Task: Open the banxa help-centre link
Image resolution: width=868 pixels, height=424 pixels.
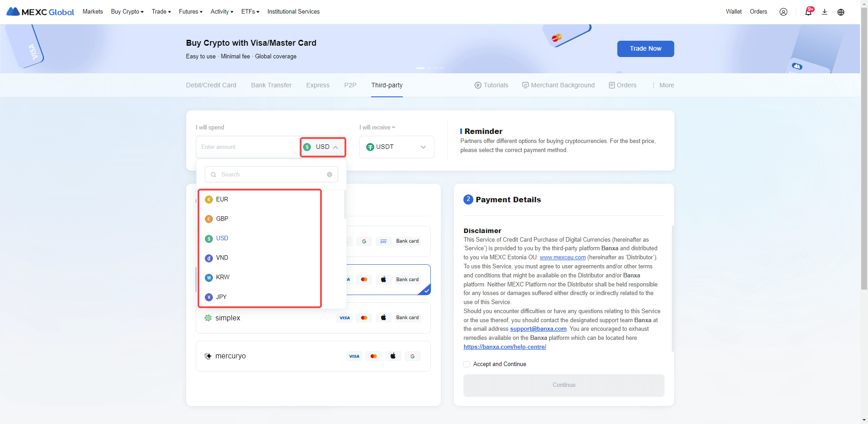Action: pyautogui.click(x=505, y=347)
